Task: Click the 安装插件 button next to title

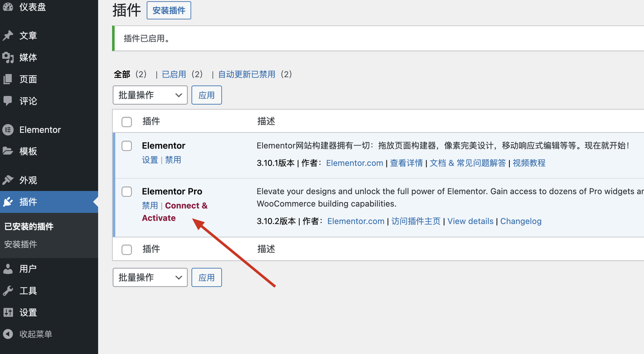Action: tap(169, 10)
